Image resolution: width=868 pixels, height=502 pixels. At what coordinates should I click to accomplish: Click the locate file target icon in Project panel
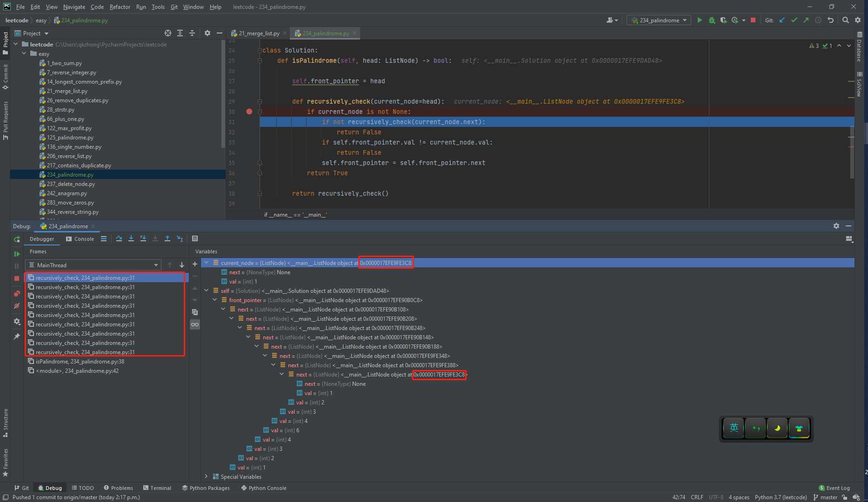tap(168, 33)
